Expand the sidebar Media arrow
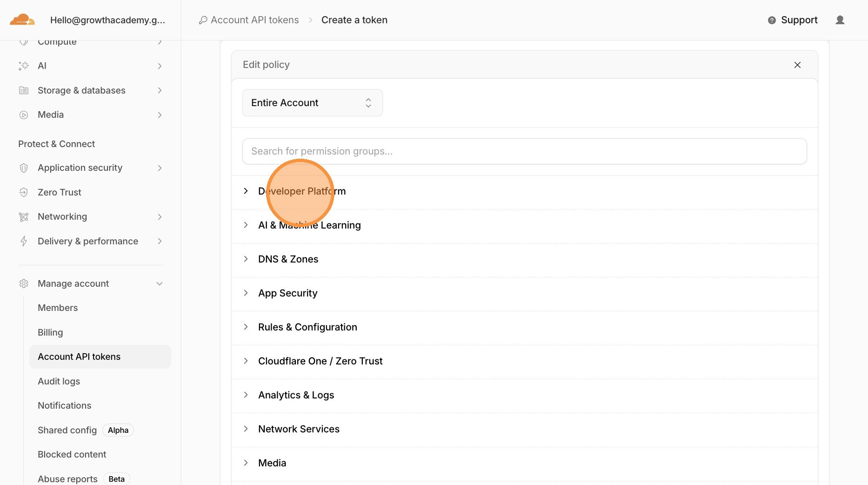This screenshot has height=485, width=868. [160, 115]
